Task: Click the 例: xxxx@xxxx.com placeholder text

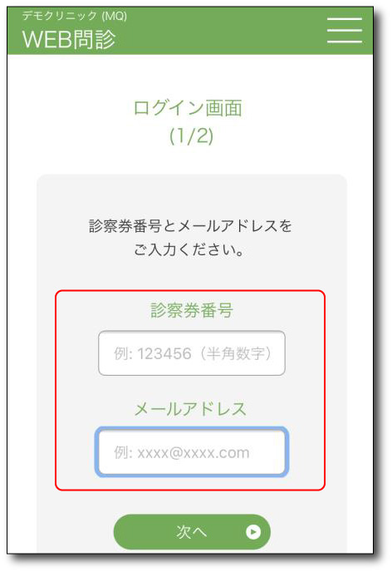Action: 182,453
